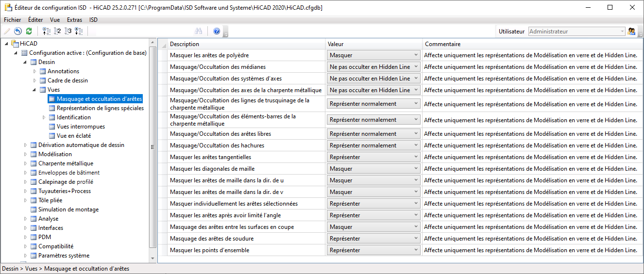This screenshot has width=644, height=274.
Task: Open the Fichier menu
Action: tap(13, 20)
